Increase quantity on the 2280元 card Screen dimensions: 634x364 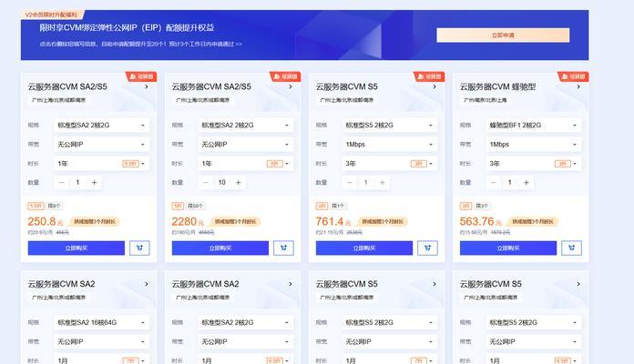point(238,183)
